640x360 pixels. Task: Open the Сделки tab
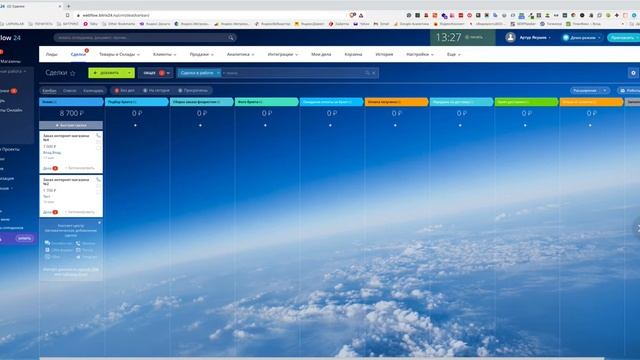(78, 54)
